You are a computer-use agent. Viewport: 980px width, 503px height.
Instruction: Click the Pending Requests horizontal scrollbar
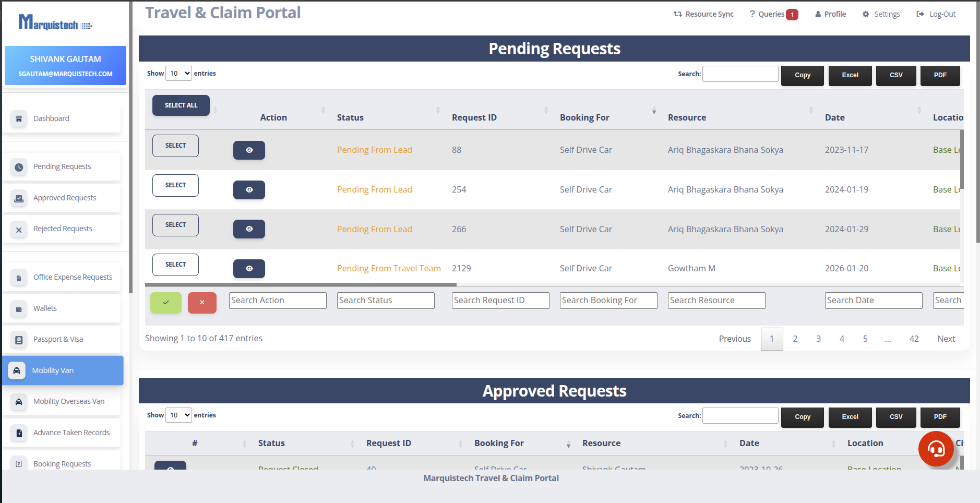point(301,285)
